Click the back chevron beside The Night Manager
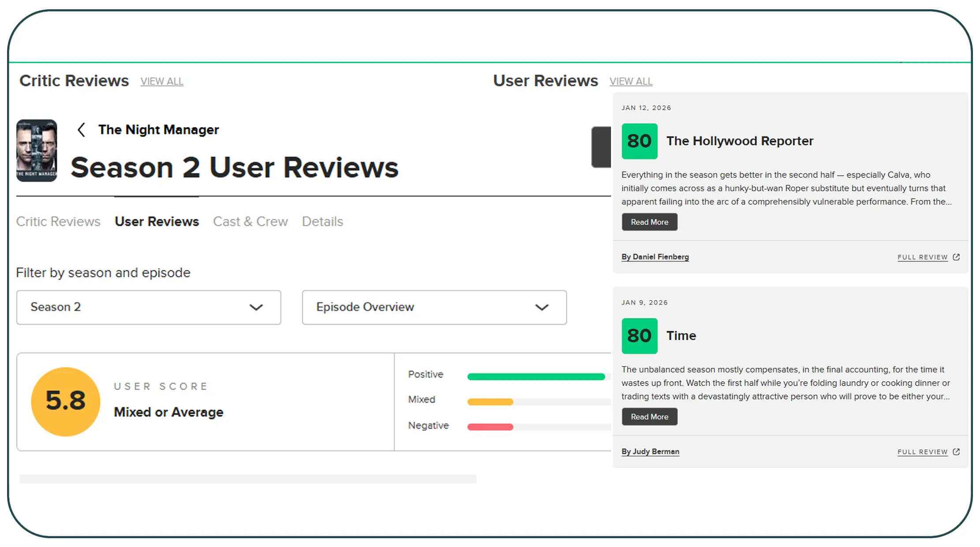The width and height of the screenshot is (980, 547). tap(81, 130)
